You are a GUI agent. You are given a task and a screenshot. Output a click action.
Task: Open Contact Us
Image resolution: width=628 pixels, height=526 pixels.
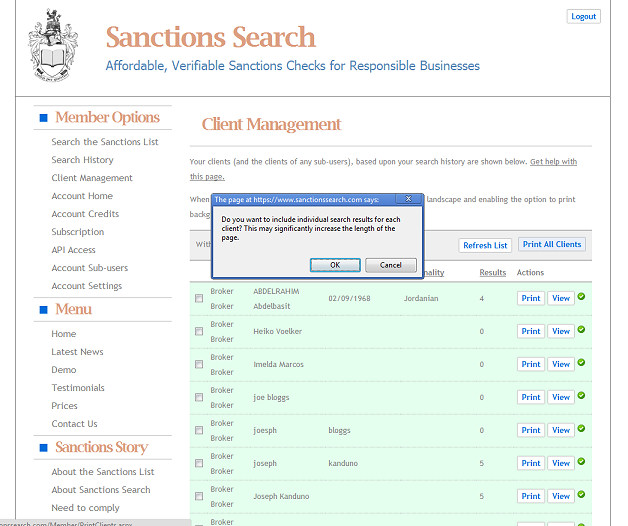point(74,424)
